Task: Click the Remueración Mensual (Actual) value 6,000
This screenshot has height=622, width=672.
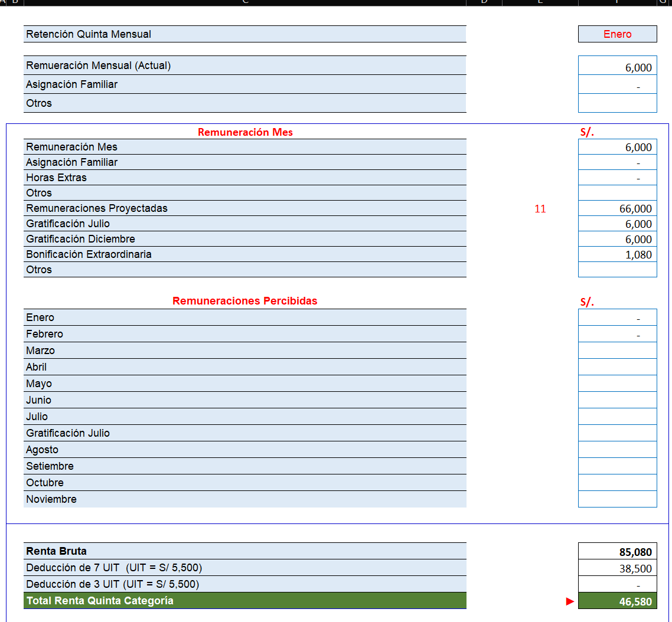Action: click(x=617, y=67)
